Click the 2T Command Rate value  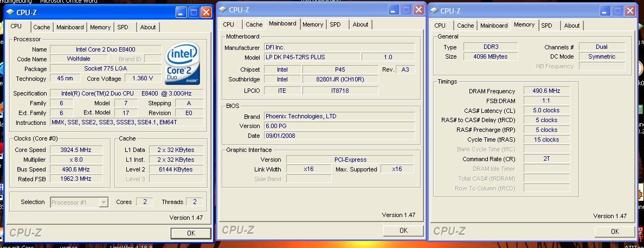546,159
